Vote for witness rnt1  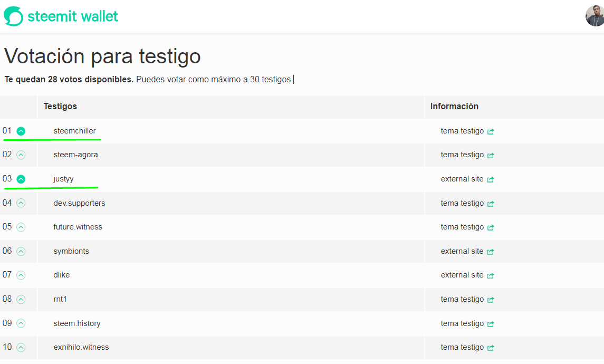(x=21, y=300)
